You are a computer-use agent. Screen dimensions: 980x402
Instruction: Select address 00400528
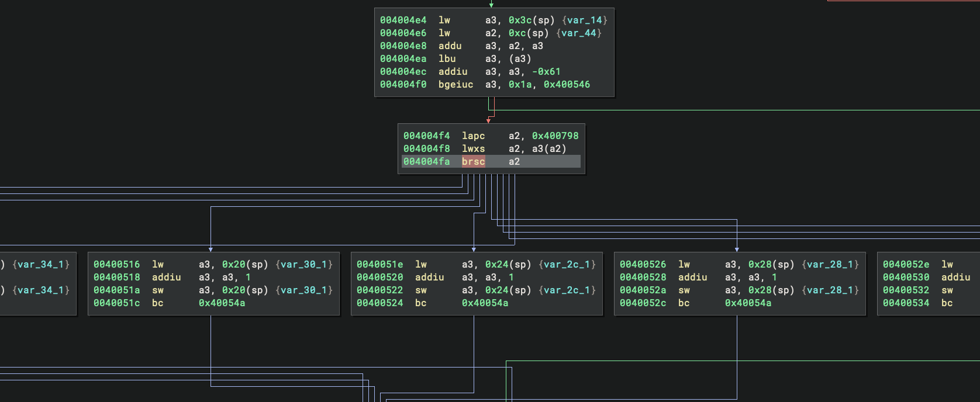tap(643, 278)
